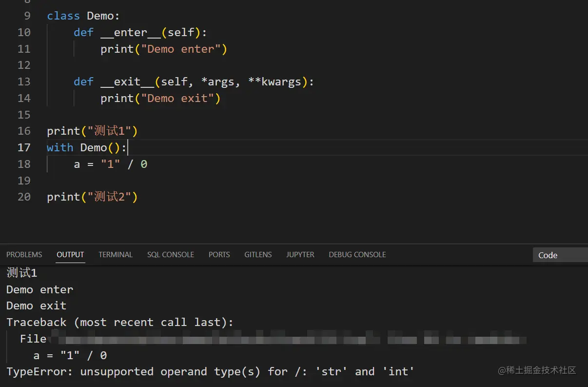Click line number 16 in the gutter

click(x=24, y=131)
